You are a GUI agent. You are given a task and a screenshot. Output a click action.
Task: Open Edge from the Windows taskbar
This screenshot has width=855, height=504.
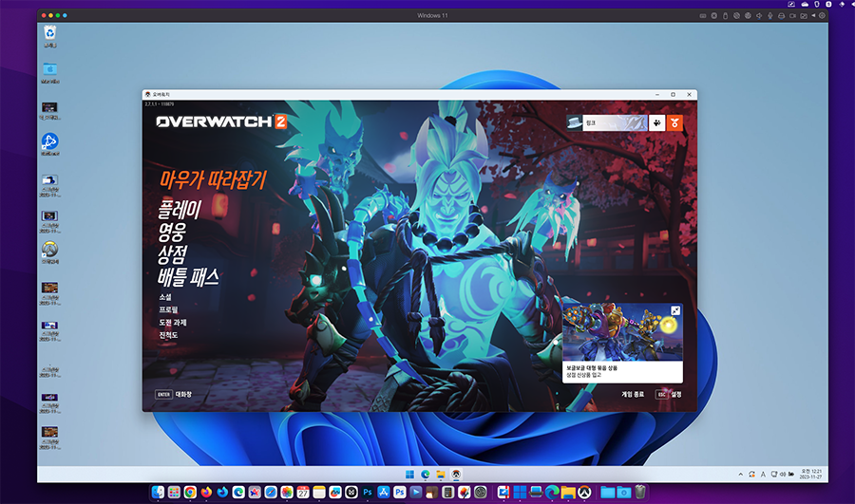(426, 475)
